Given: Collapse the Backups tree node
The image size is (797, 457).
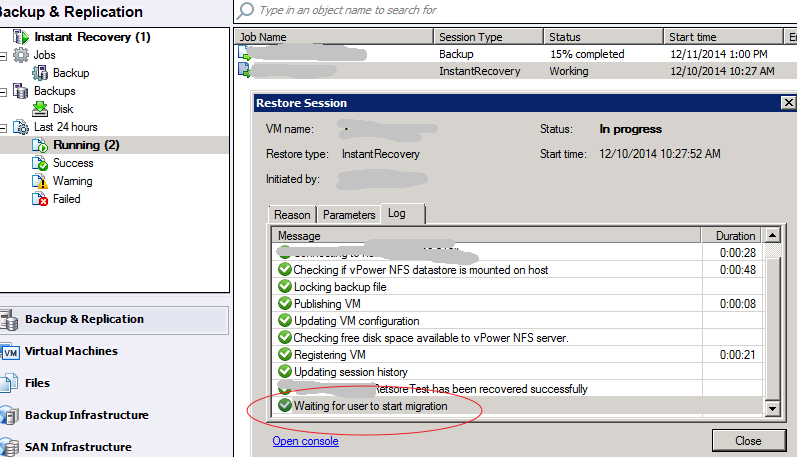Looking at the screenshot, I should (5, 91).
